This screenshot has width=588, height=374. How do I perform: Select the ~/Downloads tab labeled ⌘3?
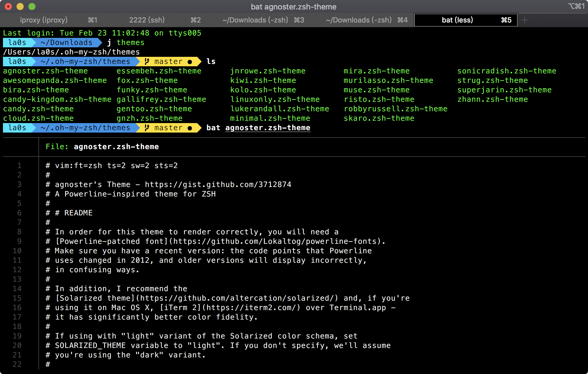[255, 20]
